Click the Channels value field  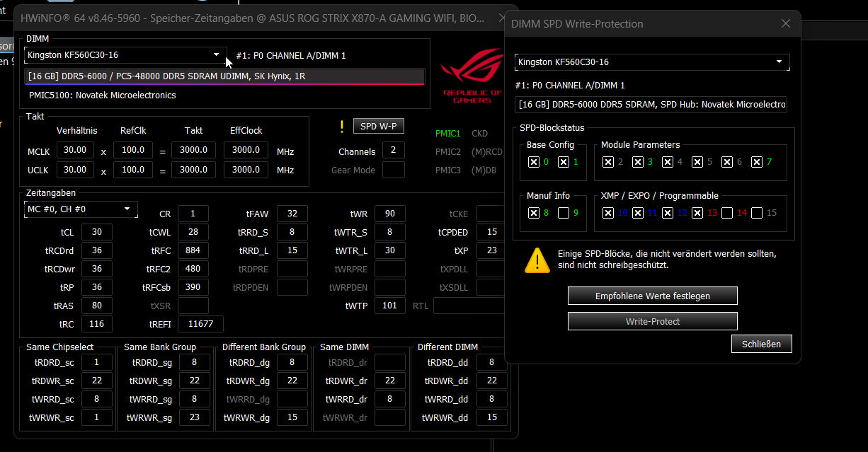pos(394,150)
